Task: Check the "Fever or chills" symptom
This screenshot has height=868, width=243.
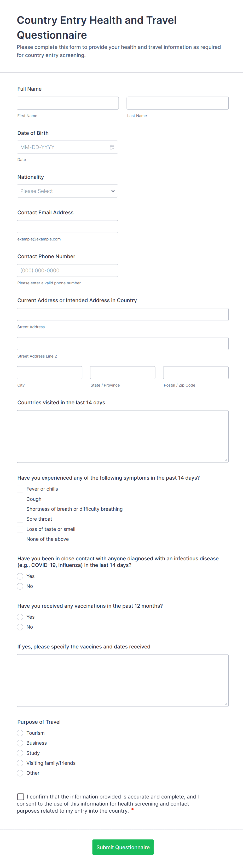Action: (20, 488)
